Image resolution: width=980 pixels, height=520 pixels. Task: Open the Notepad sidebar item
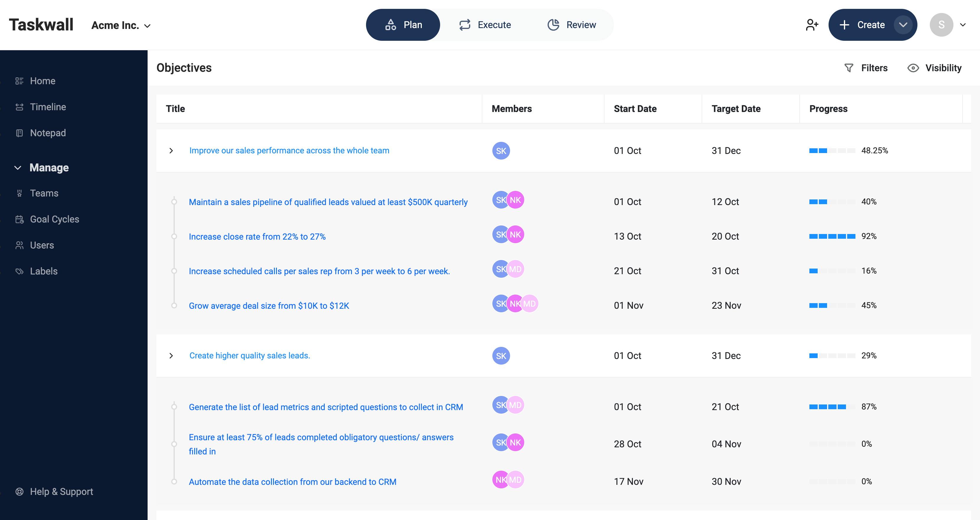tap(48, 133)
